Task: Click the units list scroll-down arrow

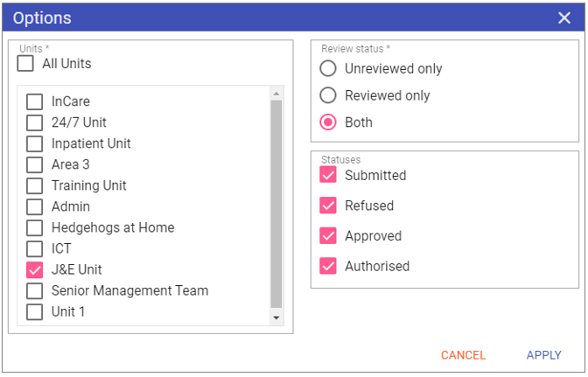Action: pyautogui.click(x=276, y=318)
